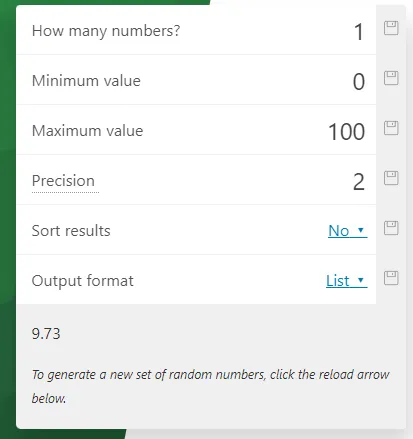
Task: Click save icon beside Sort results
Action: tap(391, 228)
